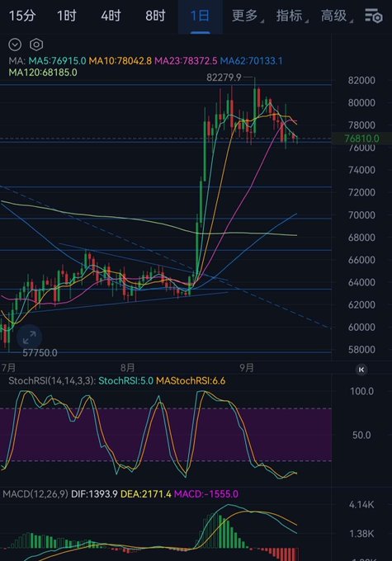Click the 70000 price axis label
392x561 pixels.
[361, 215]
